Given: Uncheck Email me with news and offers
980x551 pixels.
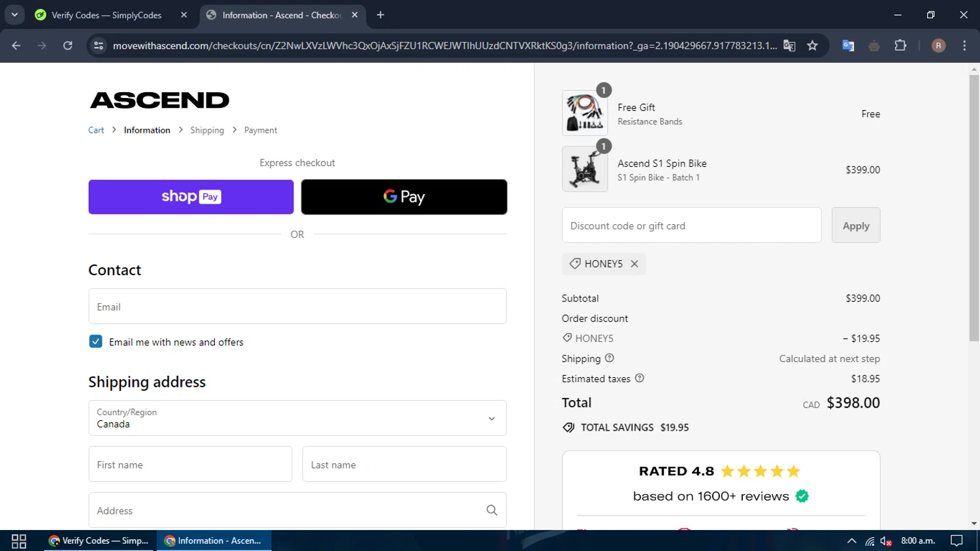Looking at the screenshot, I should point(95,342).
